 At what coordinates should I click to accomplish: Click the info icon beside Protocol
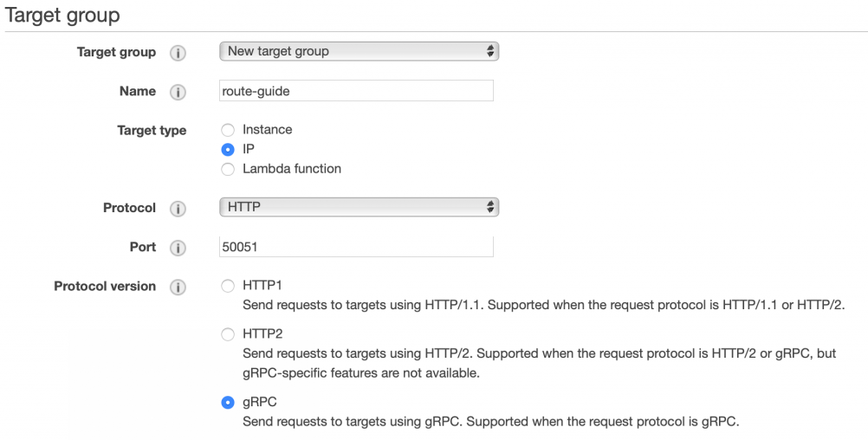(x=178, y=209)
